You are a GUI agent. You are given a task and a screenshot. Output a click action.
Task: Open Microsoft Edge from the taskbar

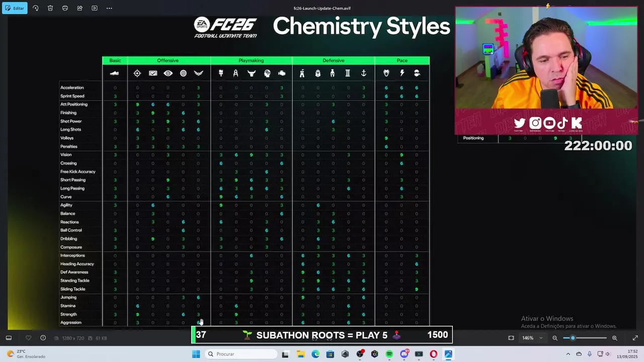click(315, 354)
